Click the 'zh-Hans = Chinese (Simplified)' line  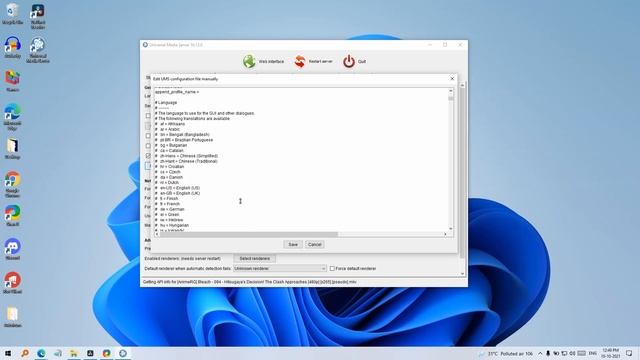[x=187, y=156]
